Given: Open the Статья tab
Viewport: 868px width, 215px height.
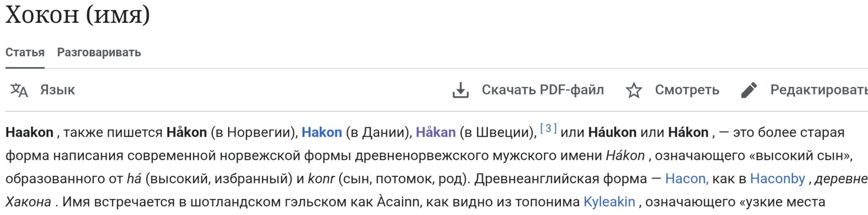Looking at the screenshot, I should [25, 53].
